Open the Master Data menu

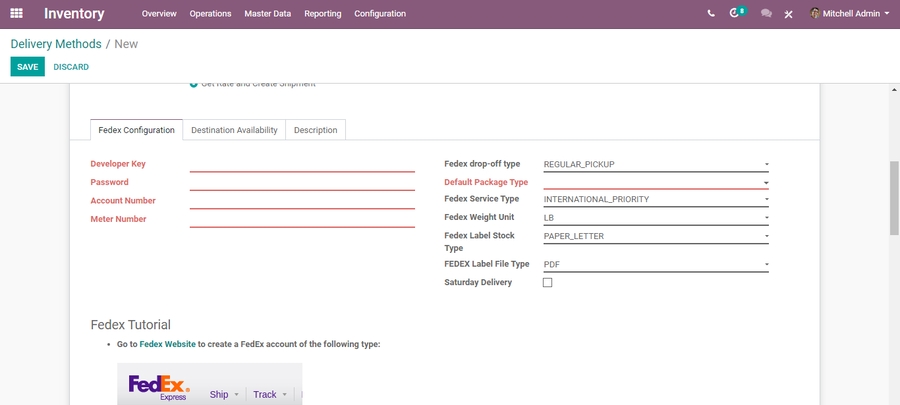[267, 14]
